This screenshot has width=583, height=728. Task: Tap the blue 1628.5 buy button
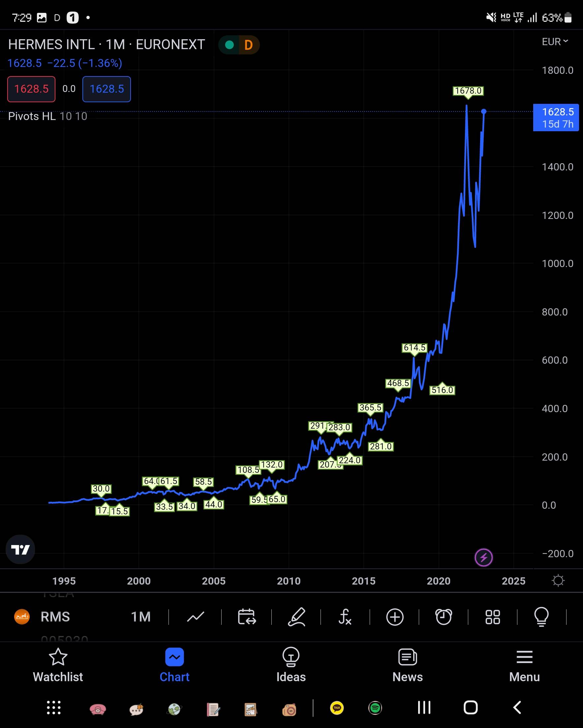(x=107, y=89)
